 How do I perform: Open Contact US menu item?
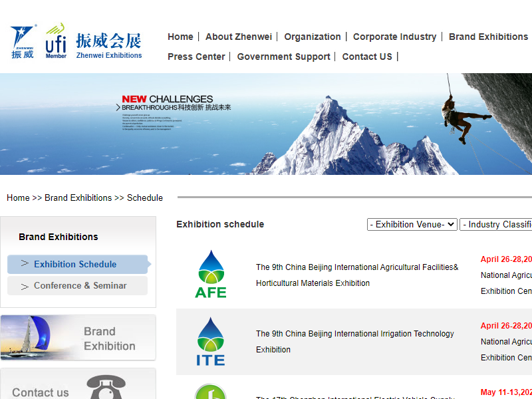(367, 57)
